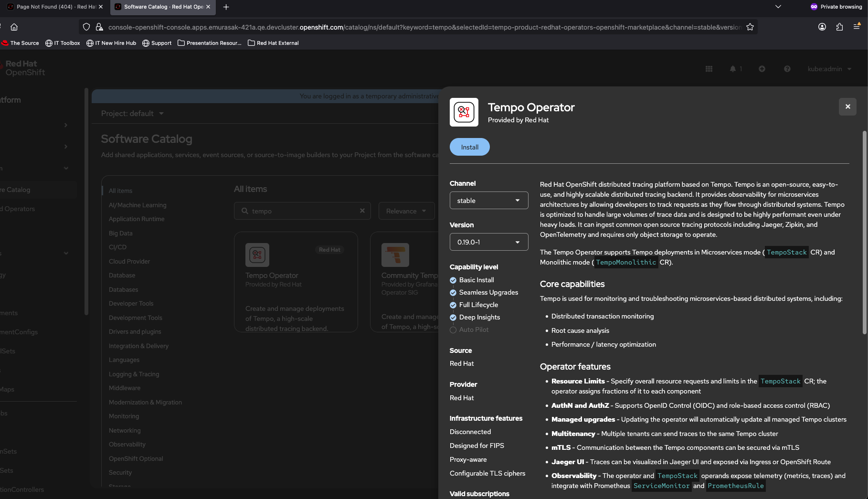Click the Tempo Operator logo icon
Screen dimensions: 868x499
click(464, 112)
